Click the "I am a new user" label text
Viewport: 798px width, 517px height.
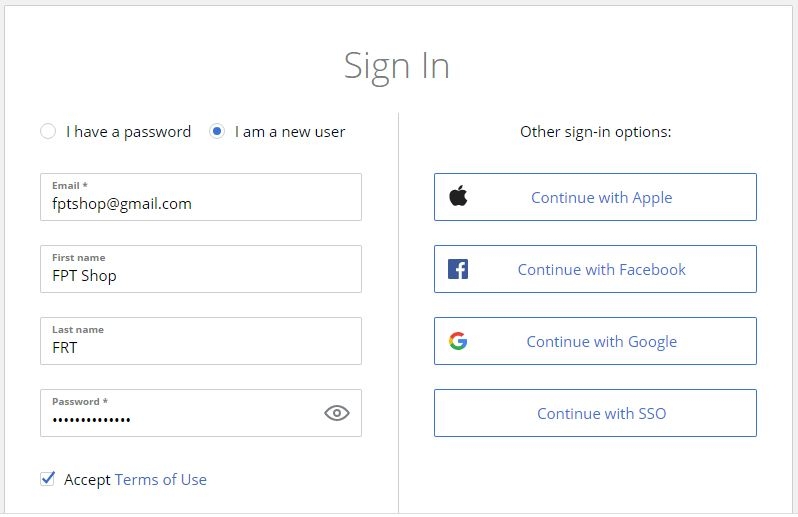[x=290, y=132]
